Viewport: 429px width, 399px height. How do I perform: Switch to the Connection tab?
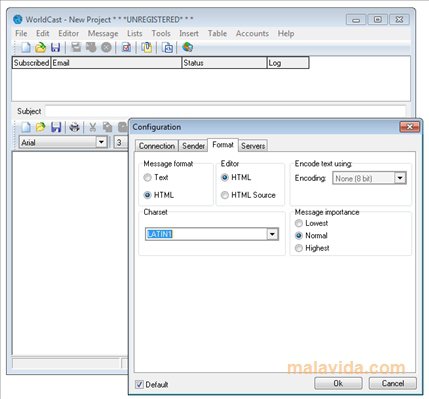pyautogui.click(x=157, y=146)
